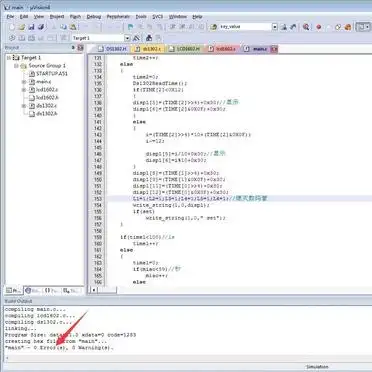Open the SVCS menu
The image size is (372, 372).
(158, 16)
